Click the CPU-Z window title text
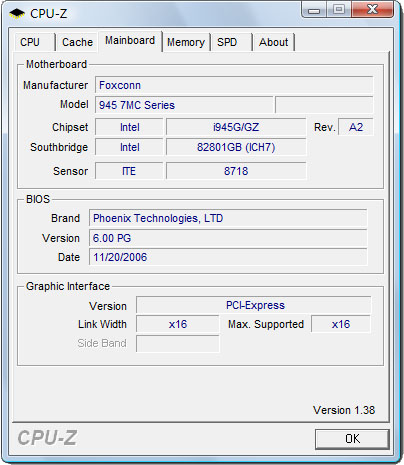Image resolution: width=404 pixels, height=465 pixels. pyautogui.click(x=49, y=14)
